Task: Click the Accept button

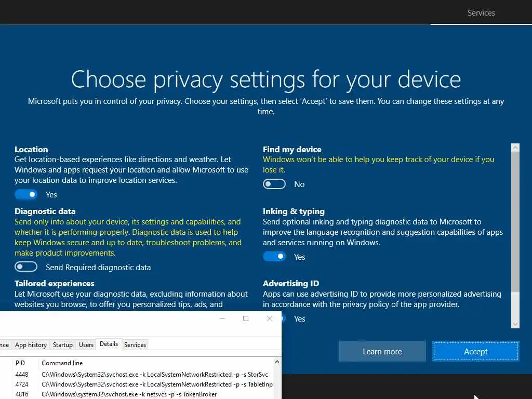Action: point(476,351)
